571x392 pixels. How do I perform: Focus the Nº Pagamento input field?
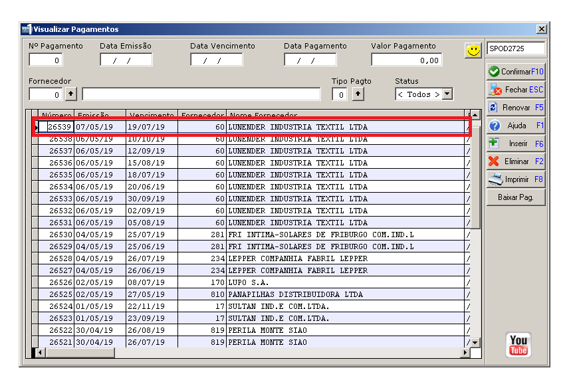point(46,60)
